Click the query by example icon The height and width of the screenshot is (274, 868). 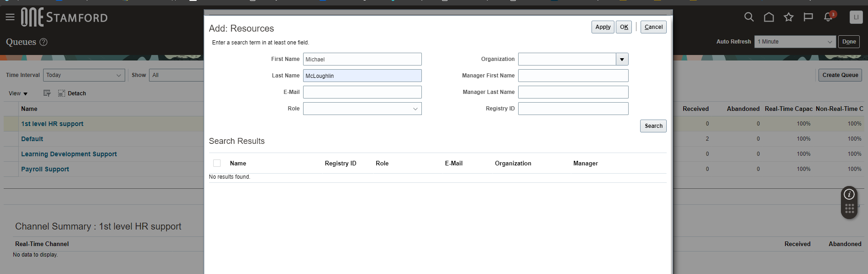click(47, 93)
